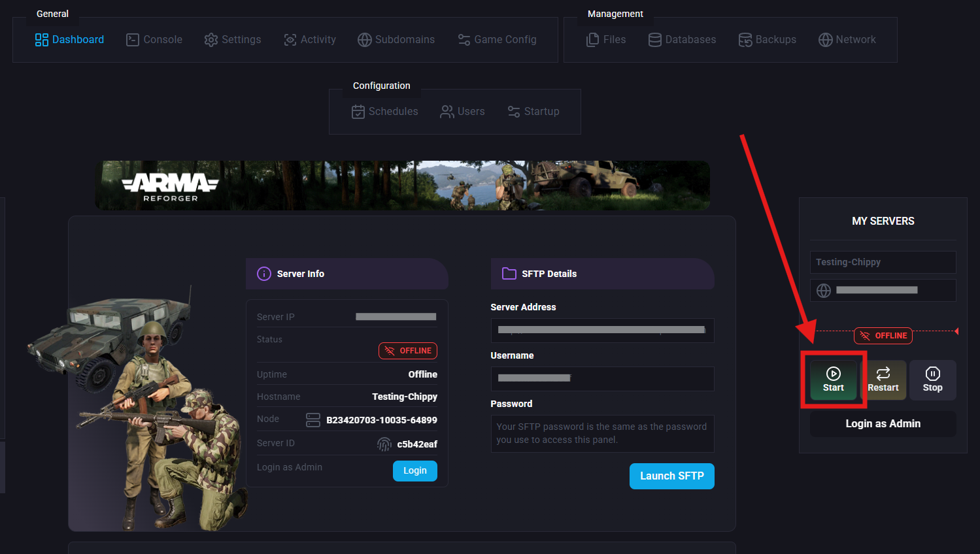980x554 pixels.
Task: Click the blue Login button in Server Info
Action: [415, 471]
